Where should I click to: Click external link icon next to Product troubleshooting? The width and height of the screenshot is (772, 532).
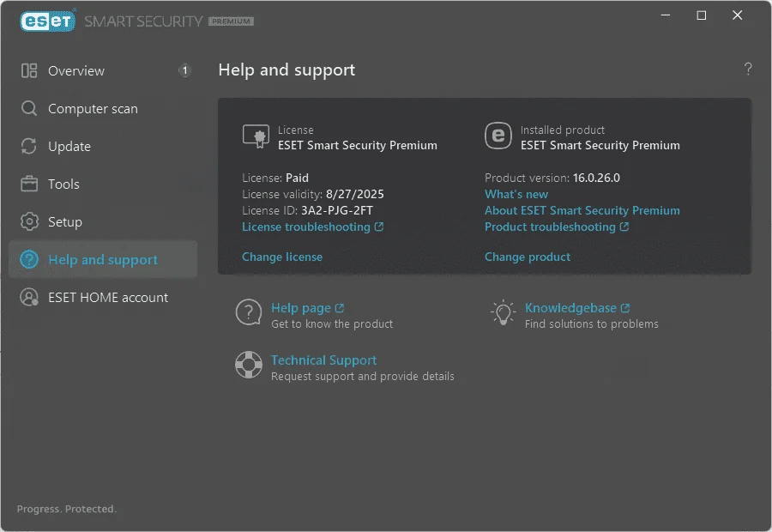(x=624, y=227)
